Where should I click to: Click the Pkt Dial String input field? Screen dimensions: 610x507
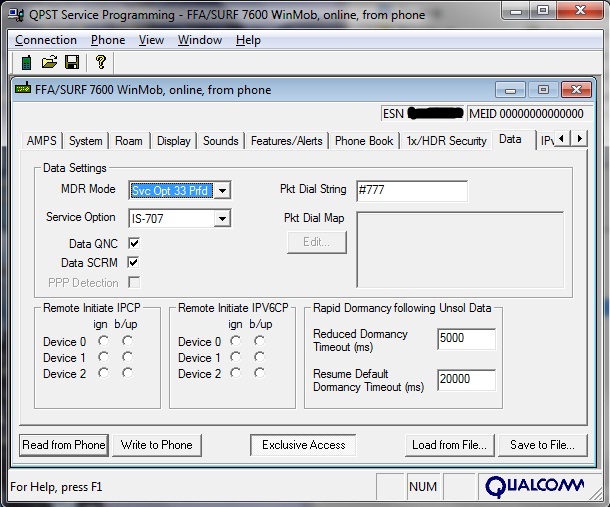tap(411, 190)
